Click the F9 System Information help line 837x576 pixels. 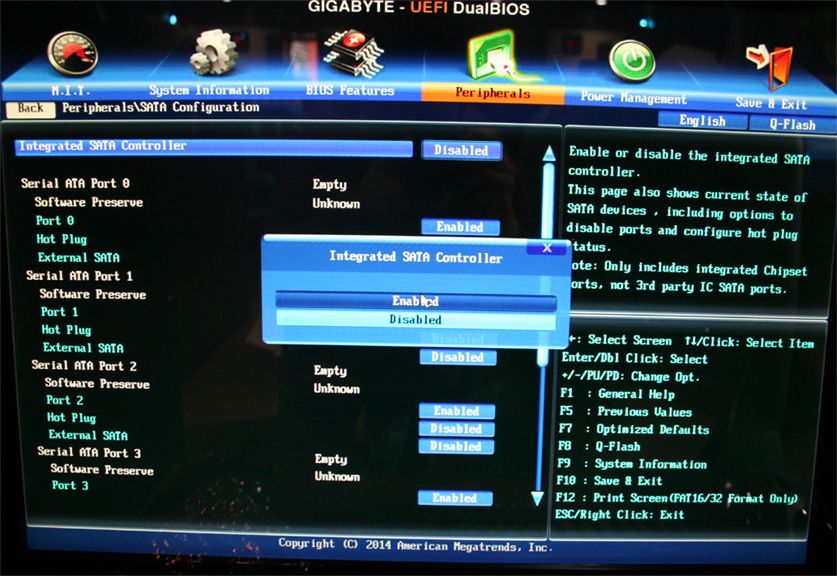632,464
